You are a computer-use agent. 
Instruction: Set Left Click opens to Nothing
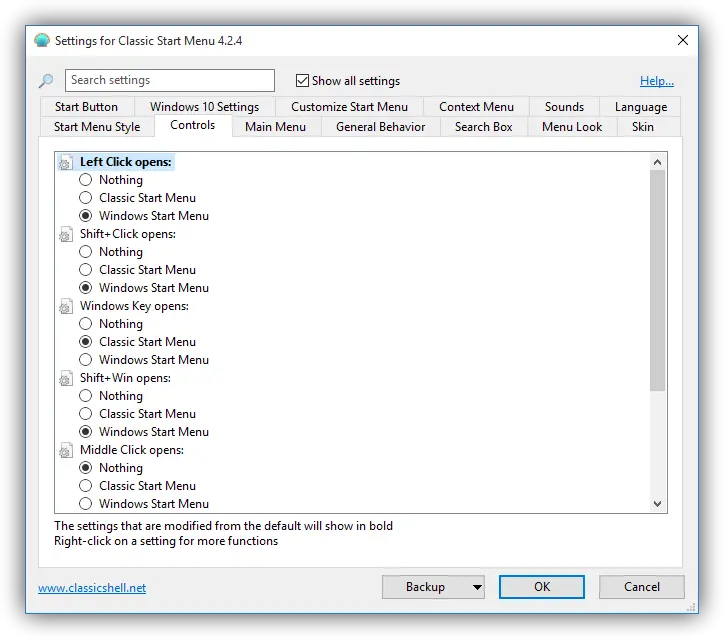(x=85, y=180)
